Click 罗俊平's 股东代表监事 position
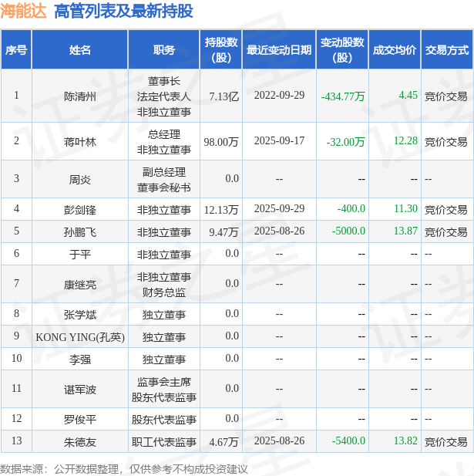474x476 pixels. 163,420
